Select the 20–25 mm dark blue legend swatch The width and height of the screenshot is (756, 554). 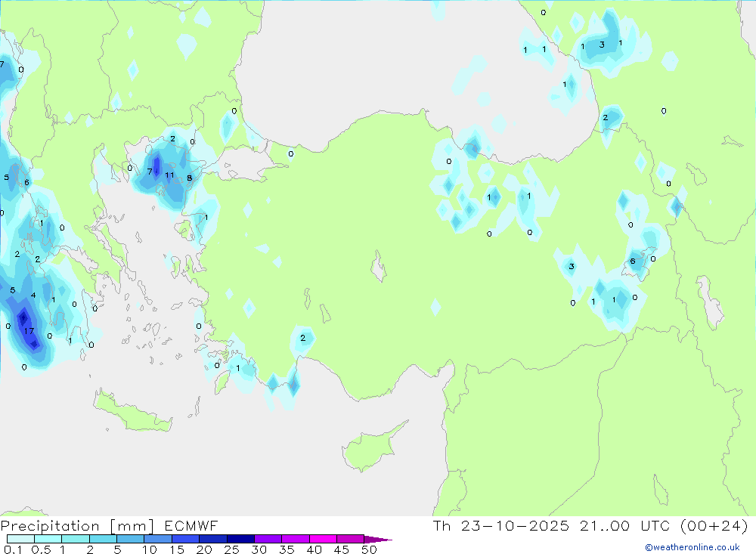pos(213,539)
